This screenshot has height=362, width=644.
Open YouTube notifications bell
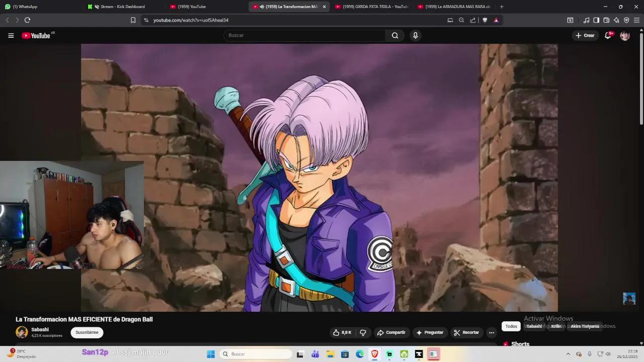coord(608,35)
